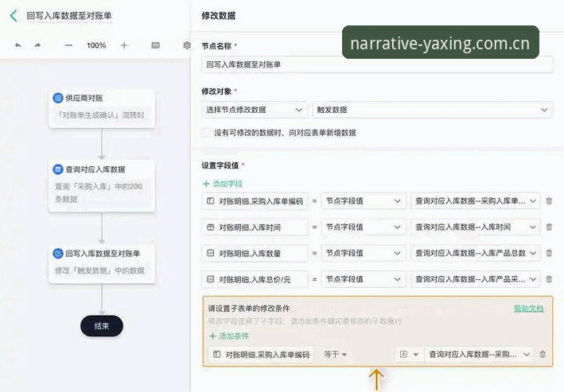Zoom in the canvas with plus icon
The image size is (564, 392).
(x=124, y=45)
